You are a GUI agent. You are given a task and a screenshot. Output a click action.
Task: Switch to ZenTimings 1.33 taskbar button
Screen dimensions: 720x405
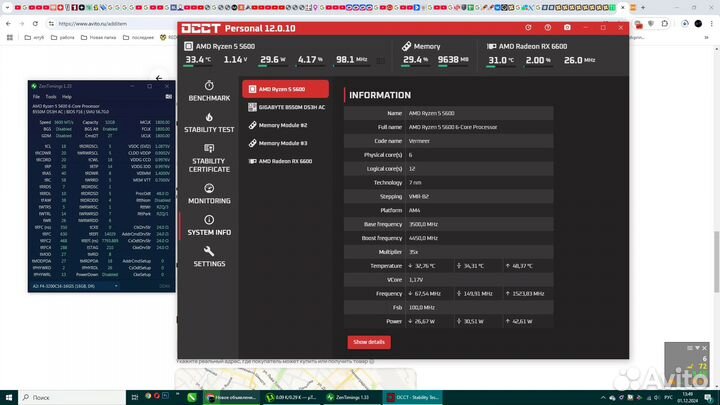pyautogui.click(x=352, y=397)
